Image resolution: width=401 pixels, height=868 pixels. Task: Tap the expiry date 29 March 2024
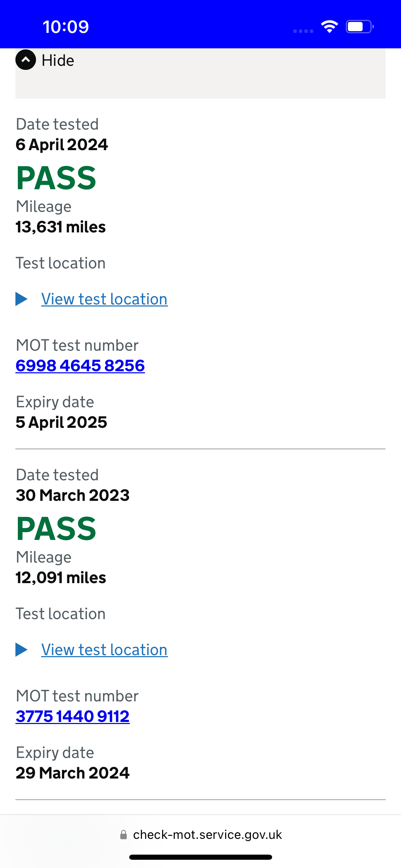pos(73,773)
